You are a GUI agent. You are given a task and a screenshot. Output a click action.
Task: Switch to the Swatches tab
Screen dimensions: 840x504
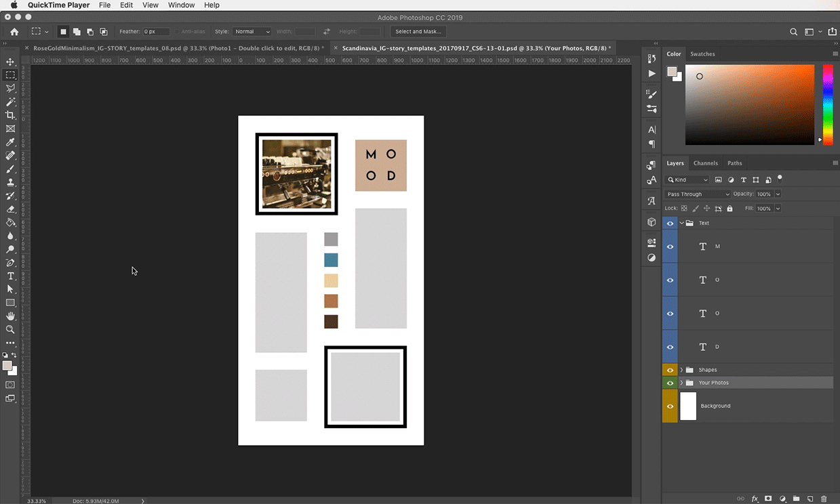[x=702, y=54]
